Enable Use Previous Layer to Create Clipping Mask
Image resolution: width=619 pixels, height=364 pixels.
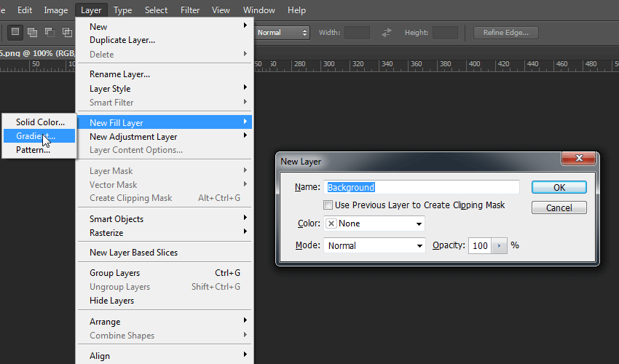click(x=328, y=205)
